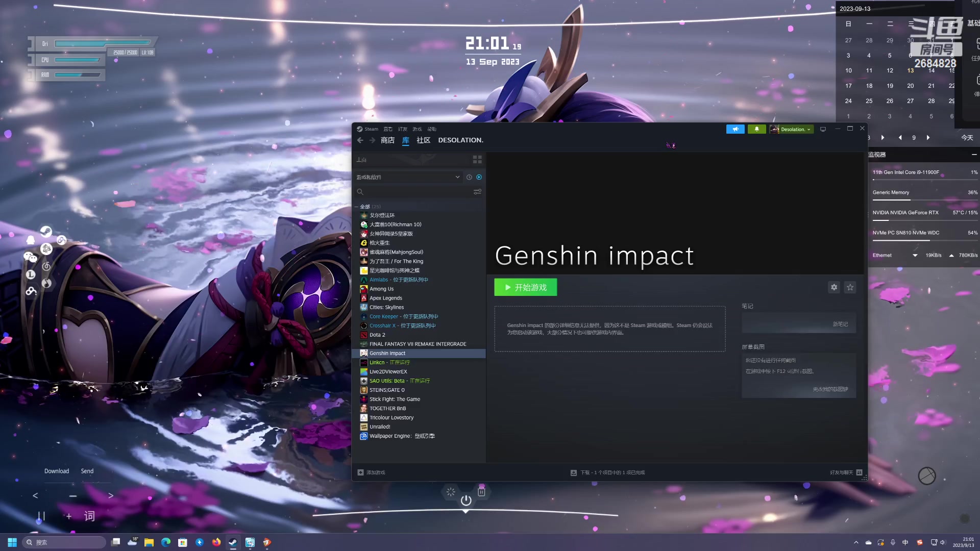Click 添加游戏 add game button
Screen dimensions: 980x551
coord(371,472)
